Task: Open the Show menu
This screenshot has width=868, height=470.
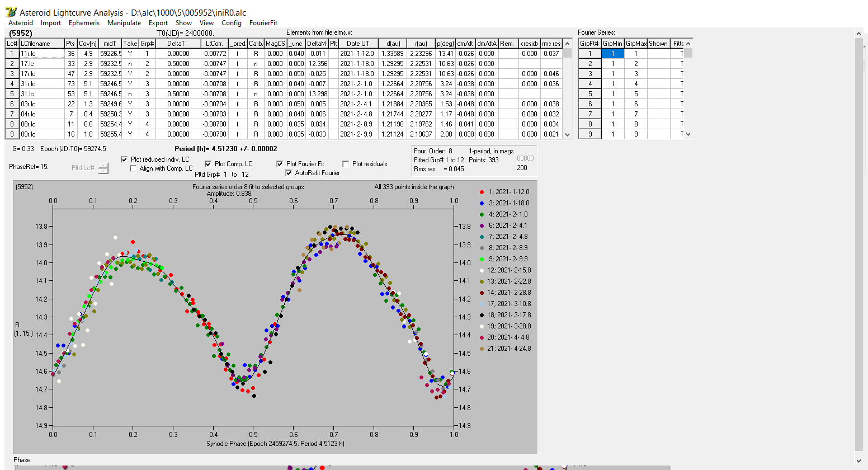Action: point(183,23)
